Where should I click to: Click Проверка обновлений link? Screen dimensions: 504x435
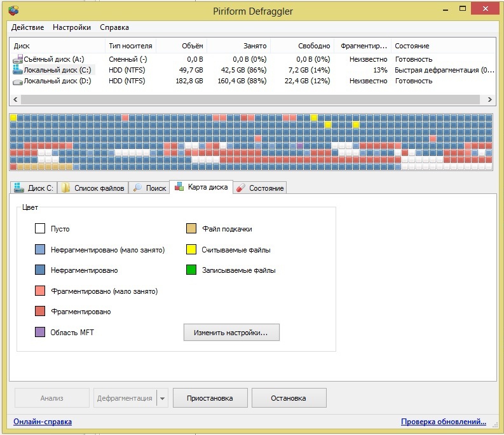pos(443,422)
